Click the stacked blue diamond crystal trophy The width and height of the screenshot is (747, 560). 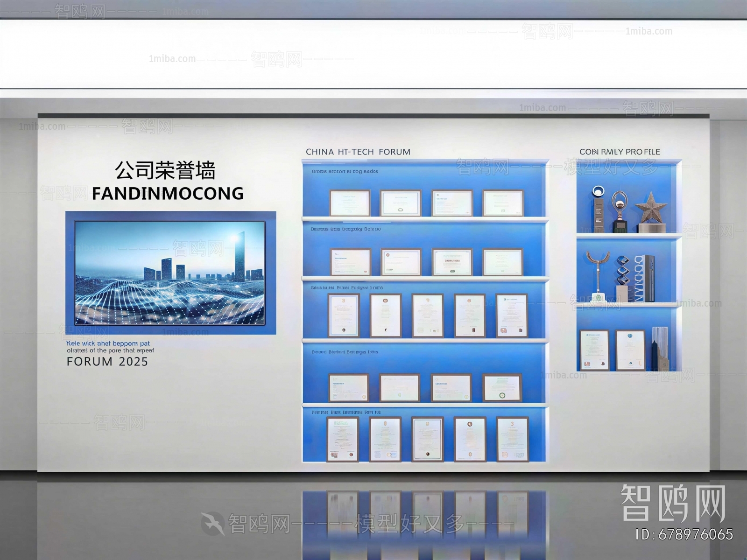click(622, 275)
